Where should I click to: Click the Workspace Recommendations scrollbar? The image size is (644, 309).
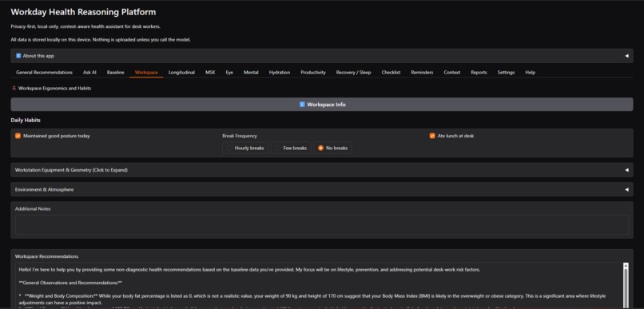(x=626, y=286)
